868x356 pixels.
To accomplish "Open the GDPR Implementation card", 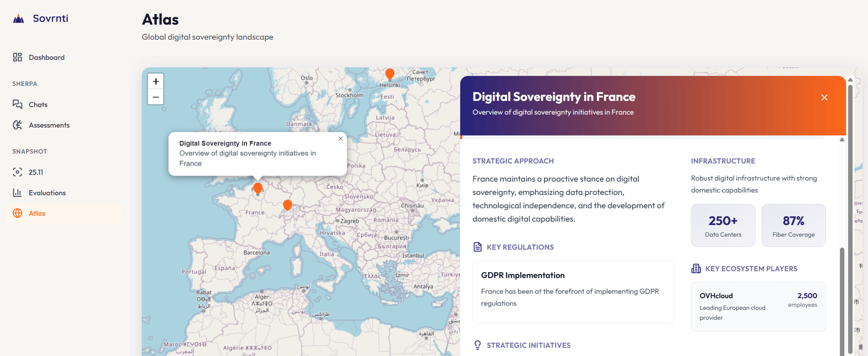I will pos(573,291).
